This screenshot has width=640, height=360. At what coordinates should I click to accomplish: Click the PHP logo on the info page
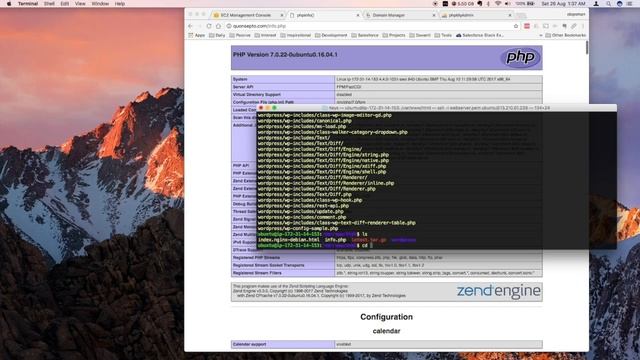coord(520,57)
